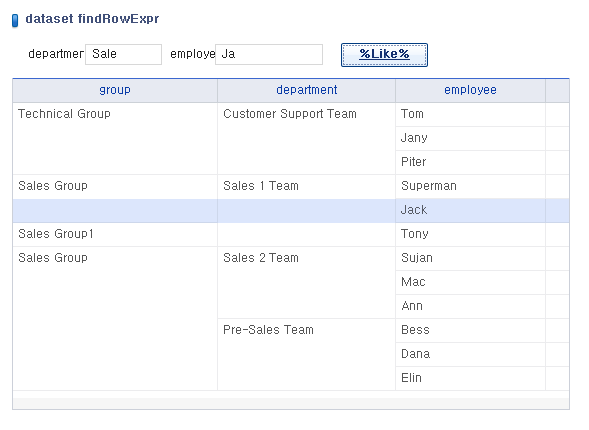This screenshot has width=589, height=430.
Task: Select the Pre-Sales Team cell
Action: pos(307,355)
